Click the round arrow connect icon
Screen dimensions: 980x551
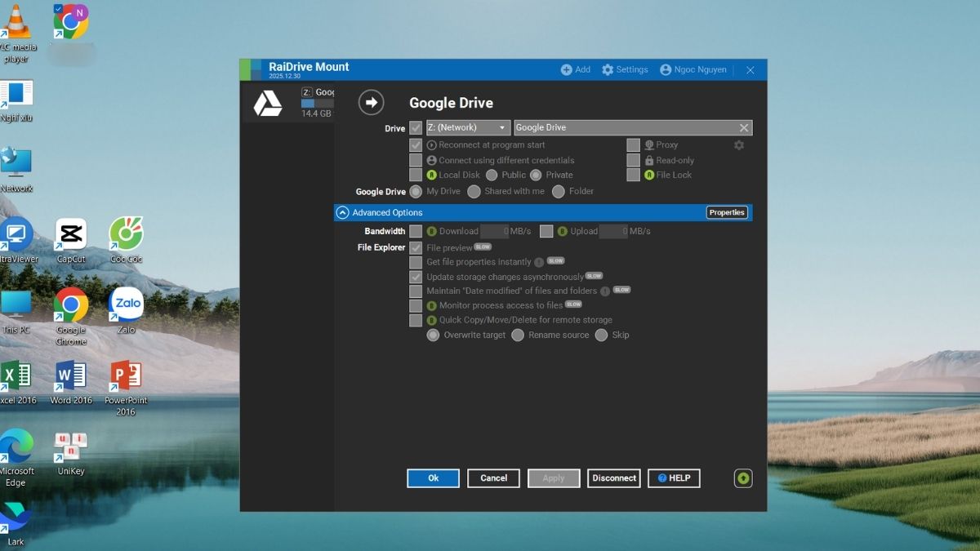(x=372, y=102)
